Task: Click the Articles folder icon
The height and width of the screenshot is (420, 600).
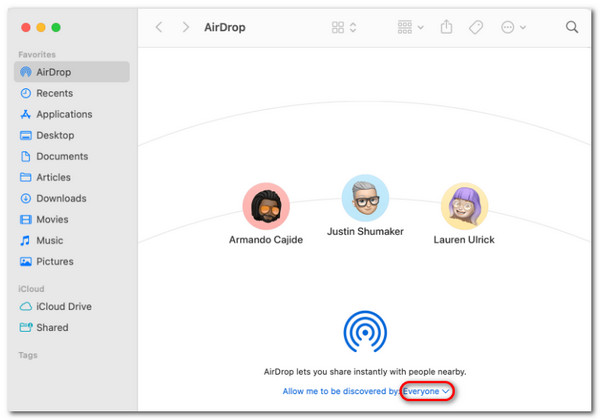Action: point(26,177)
